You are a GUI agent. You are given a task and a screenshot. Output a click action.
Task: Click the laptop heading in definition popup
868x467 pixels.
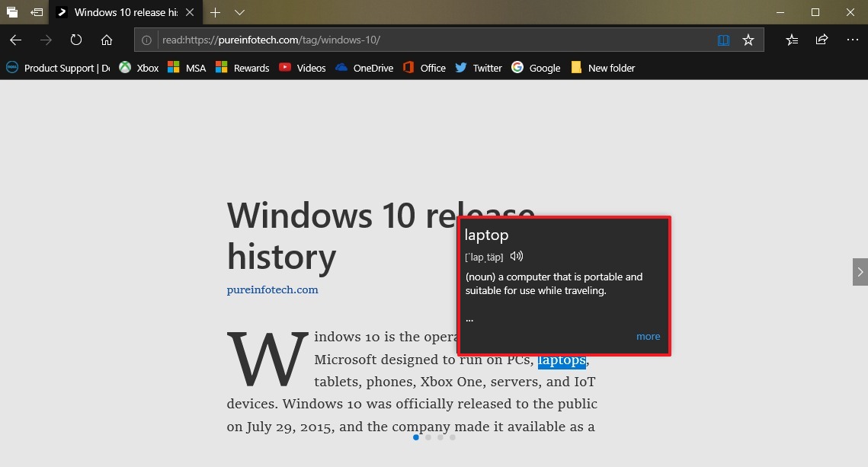[x=487, y=235]
